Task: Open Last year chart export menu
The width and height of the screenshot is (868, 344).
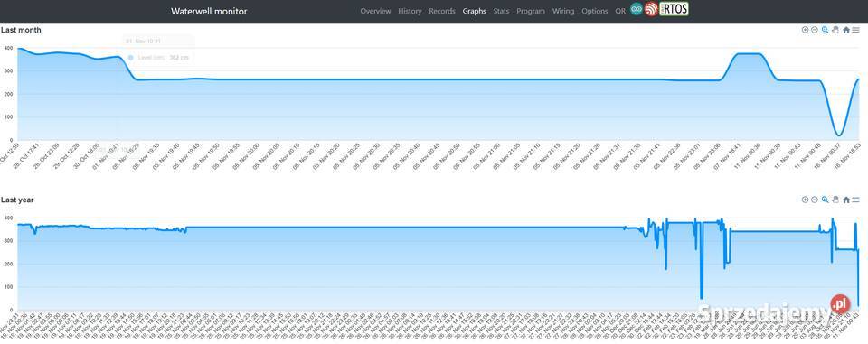Action: [x=856, y=200]
